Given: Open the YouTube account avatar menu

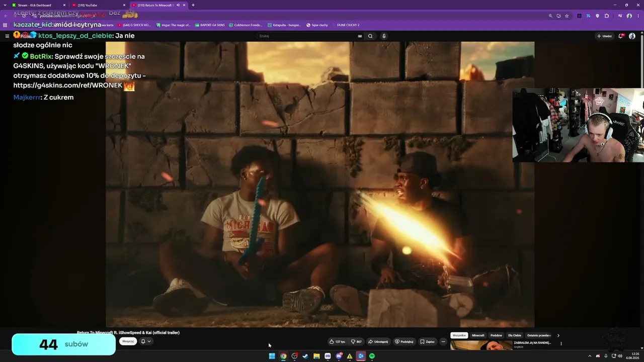Looking at the screenshot, I should pyautogui.click(x=632, y=36).
